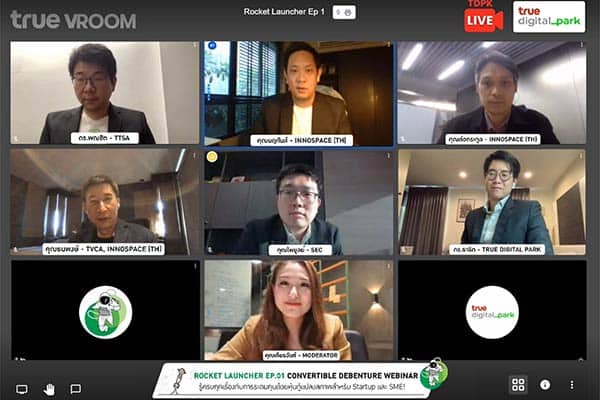Open the chat bubble icon
The width and height of the screenshot is (600, 400).
coord(76,389)
